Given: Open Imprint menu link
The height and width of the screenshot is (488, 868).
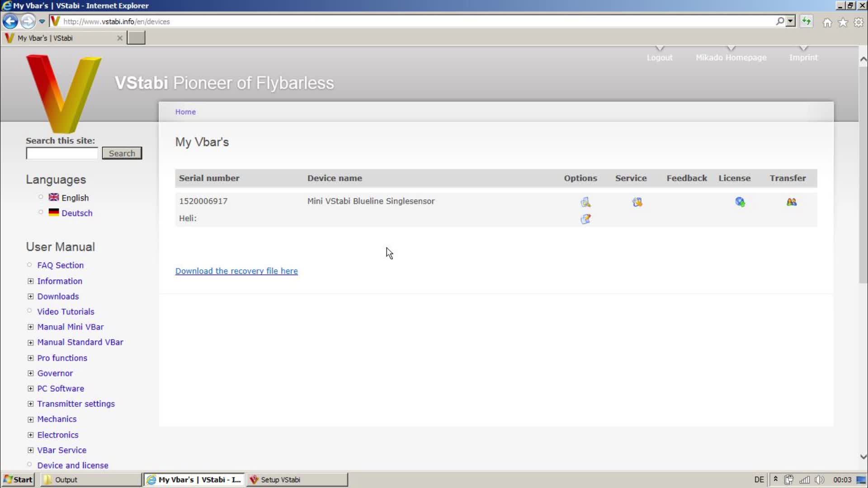Looking at the screenshot, I should (x=803, y=58).
